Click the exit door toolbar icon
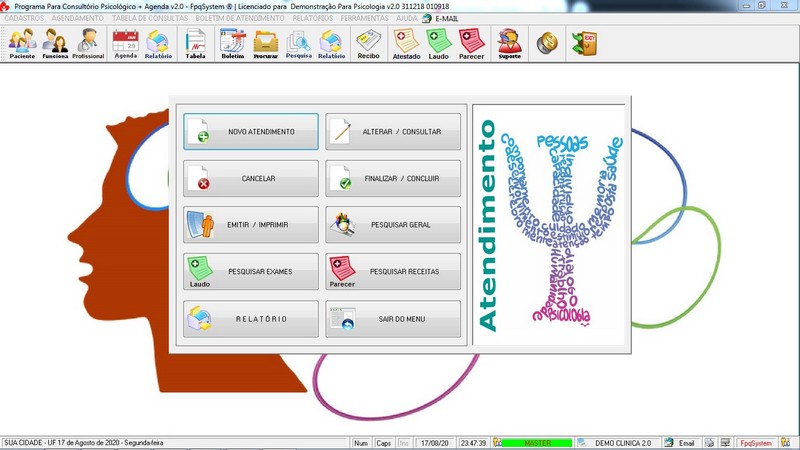The width and height of the screenshot is (800, 450). tap(583, 43)
